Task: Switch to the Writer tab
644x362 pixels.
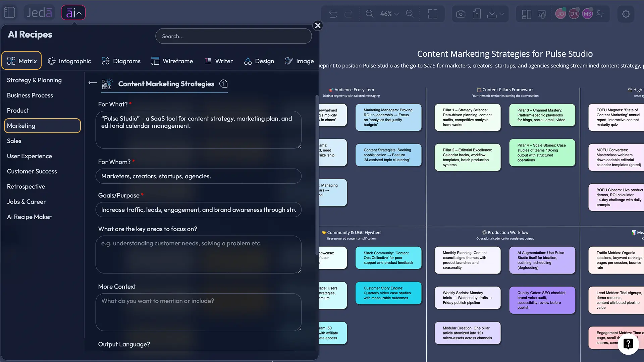Action: (x=219, y=61)
